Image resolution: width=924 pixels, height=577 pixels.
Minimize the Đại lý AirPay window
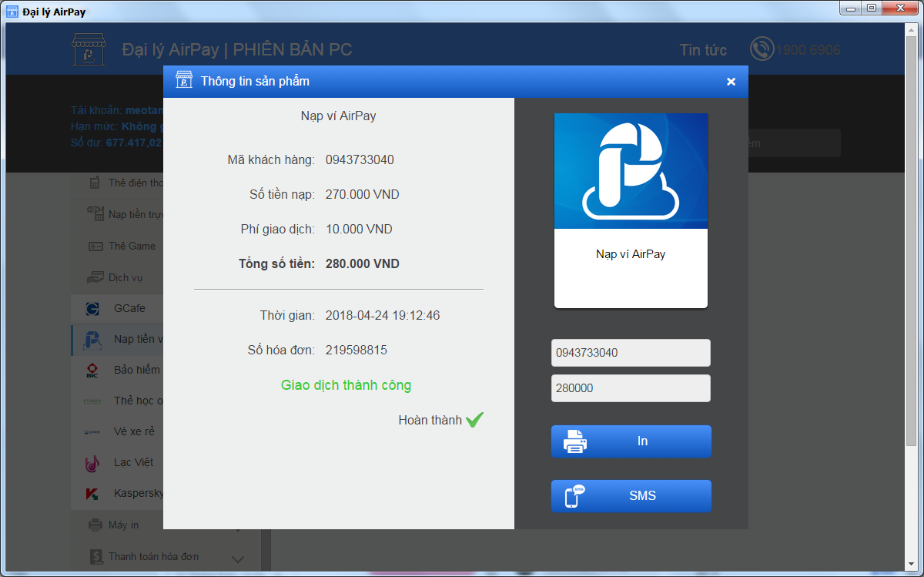[x=849, y=8]
